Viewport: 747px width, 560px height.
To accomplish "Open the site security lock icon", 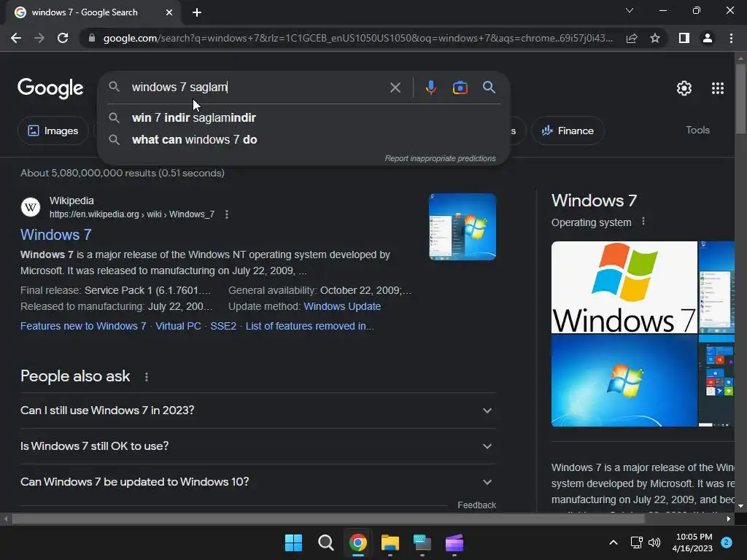I will 92,38.
